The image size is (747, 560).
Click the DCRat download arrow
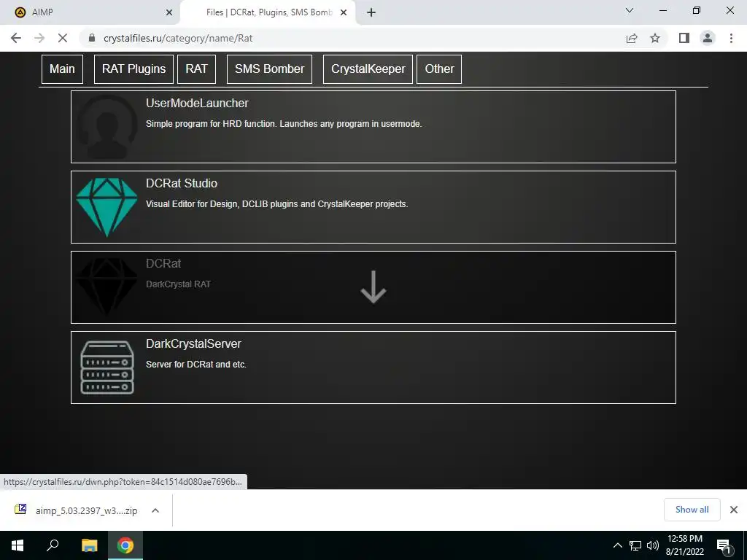(373, 287)
